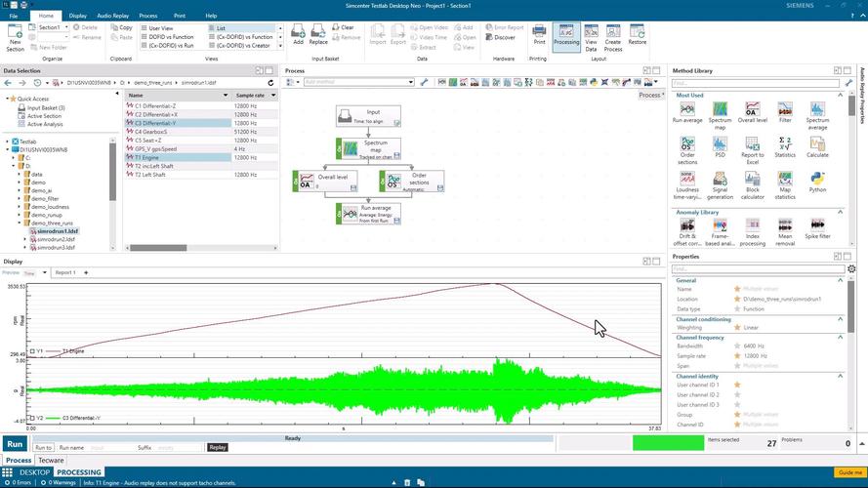Expand the simrodrun2.ldsf tree node
The width and height of the screenshot is (868, 488).
point(26,239)
